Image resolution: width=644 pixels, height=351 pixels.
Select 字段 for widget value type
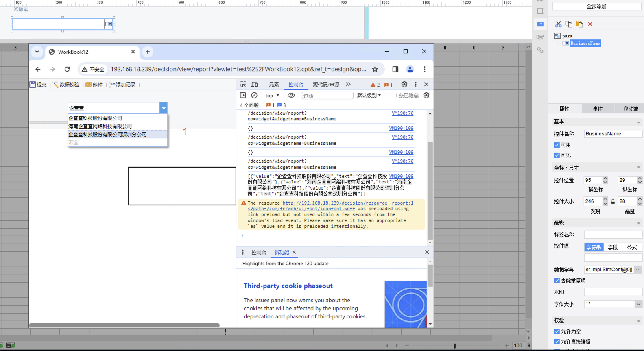[x=613, y=247]
